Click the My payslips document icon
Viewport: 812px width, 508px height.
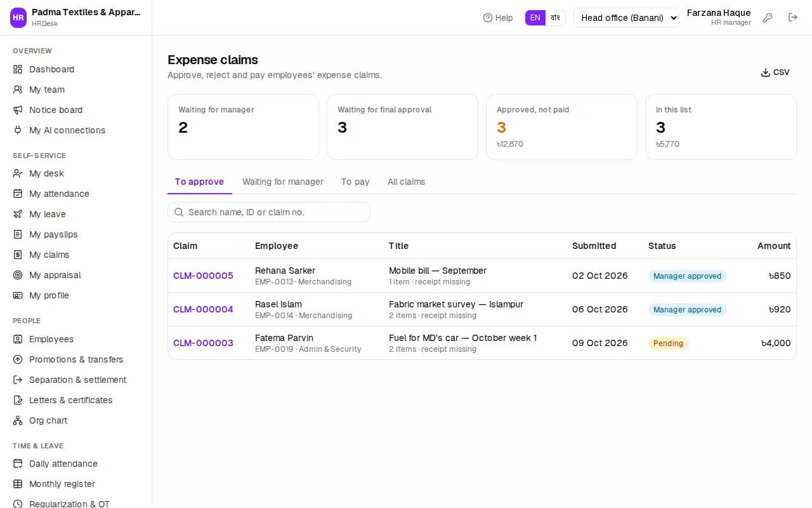(18, 234)
